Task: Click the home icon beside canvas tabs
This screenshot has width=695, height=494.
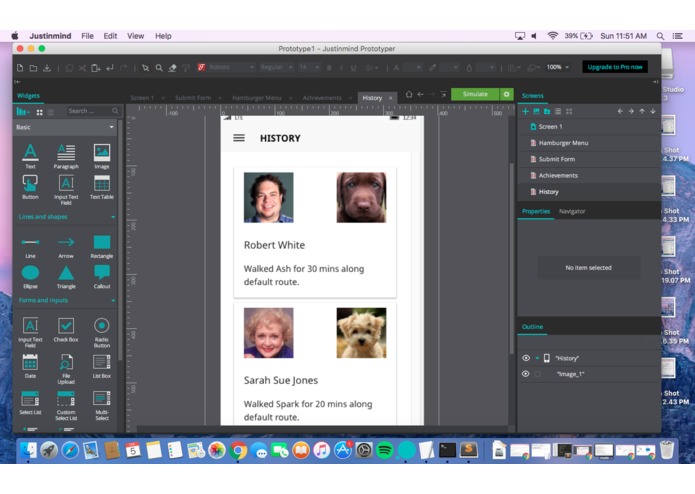Action: click(x=409, y=94)
